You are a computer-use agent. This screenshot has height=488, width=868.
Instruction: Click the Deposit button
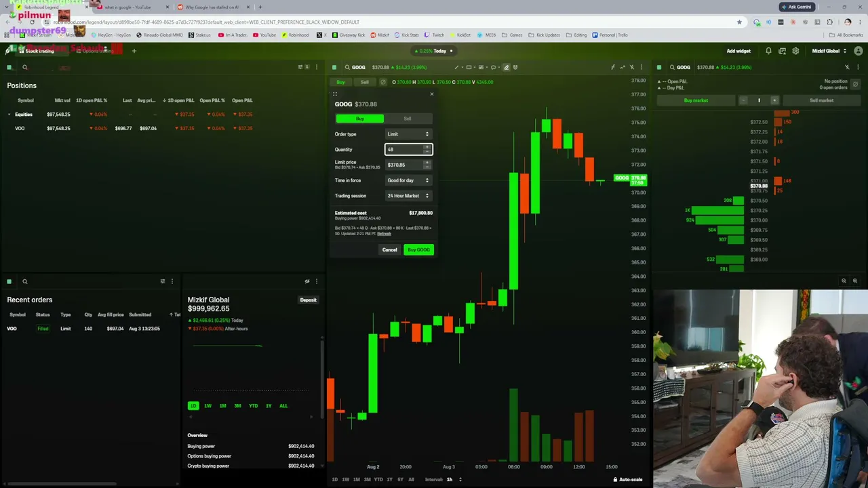pos(308,300)
